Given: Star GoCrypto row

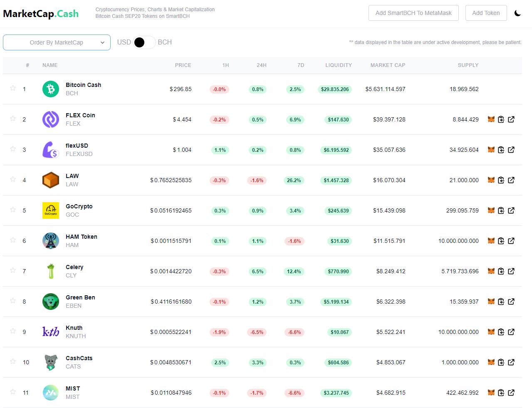Looking at the screenshot, I should tap(13, 210).
